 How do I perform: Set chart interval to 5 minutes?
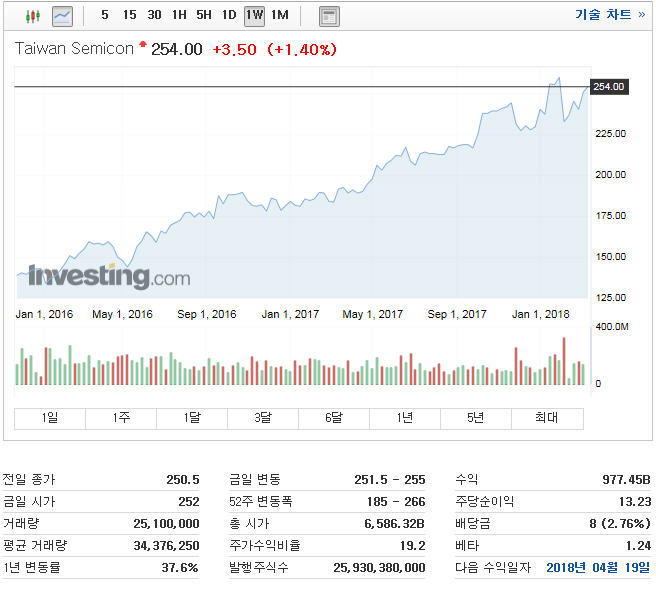click(x=105, y=15)
